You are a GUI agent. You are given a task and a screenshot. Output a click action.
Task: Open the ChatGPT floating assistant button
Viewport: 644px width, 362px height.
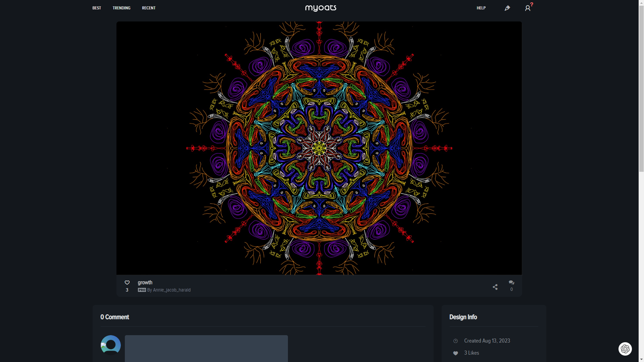pos(625,349)
